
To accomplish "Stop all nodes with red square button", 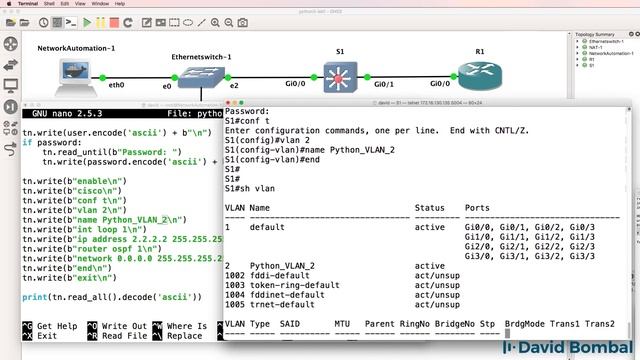I will 114,22.
